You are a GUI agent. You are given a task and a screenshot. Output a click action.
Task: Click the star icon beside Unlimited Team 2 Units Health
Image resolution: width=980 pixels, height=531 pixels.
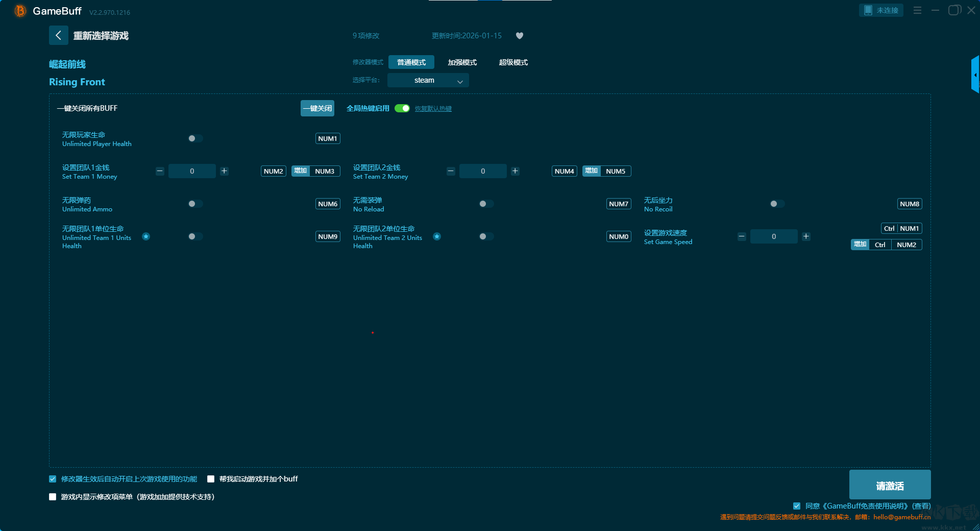point(437,236)
